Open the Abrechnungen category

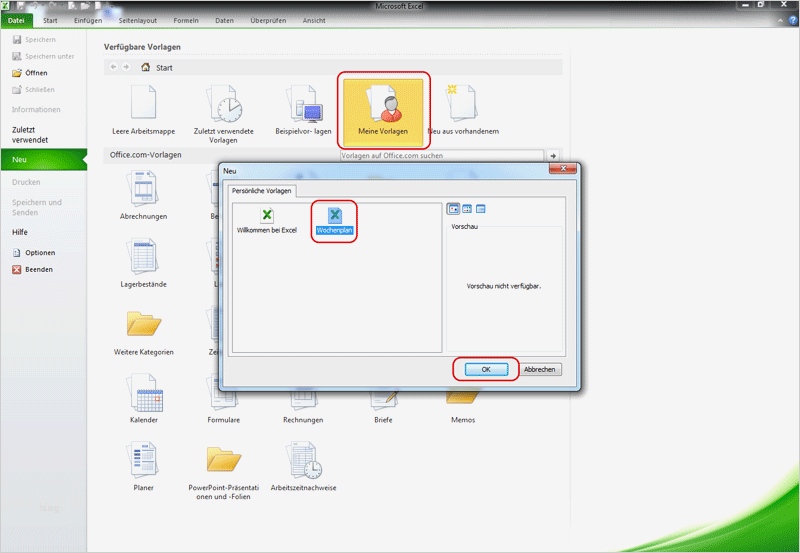click(x=143, y=196)
